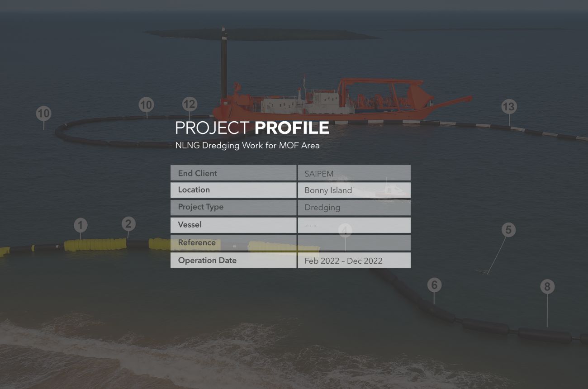The image size is (588, 389).
Task: Select the End Client label cell
Action: [233, 173]
